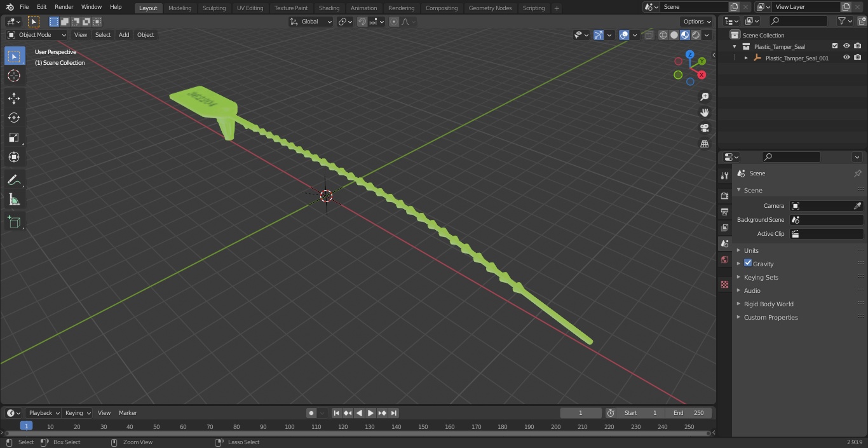Select the Cursor tool
This screenshot has height=448, width=868.
(x=14, y=76)
